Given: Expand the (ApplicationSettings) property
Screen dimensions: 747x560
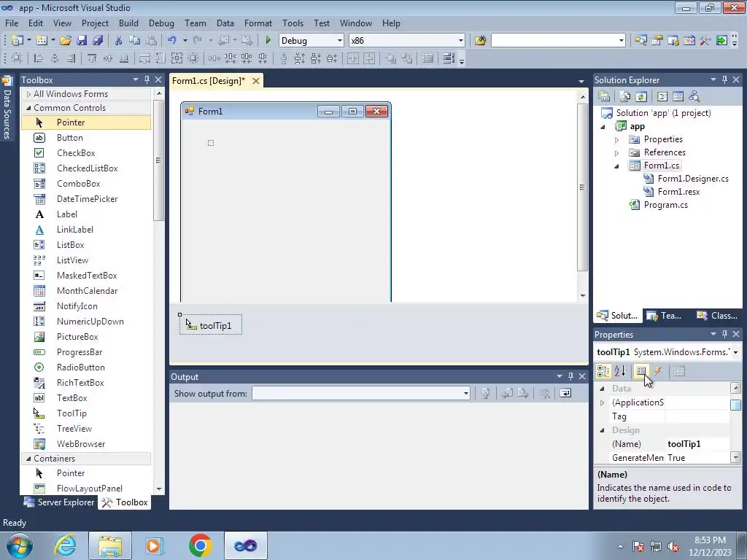Looking at the screenshot, I should (x=602, y=402).
